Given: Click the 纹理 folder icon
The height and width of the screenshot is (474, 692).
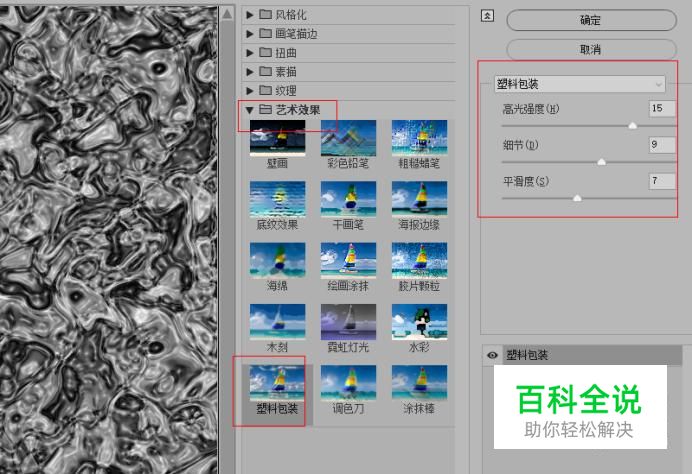Looking at the screenshot, I should (266, 90).
